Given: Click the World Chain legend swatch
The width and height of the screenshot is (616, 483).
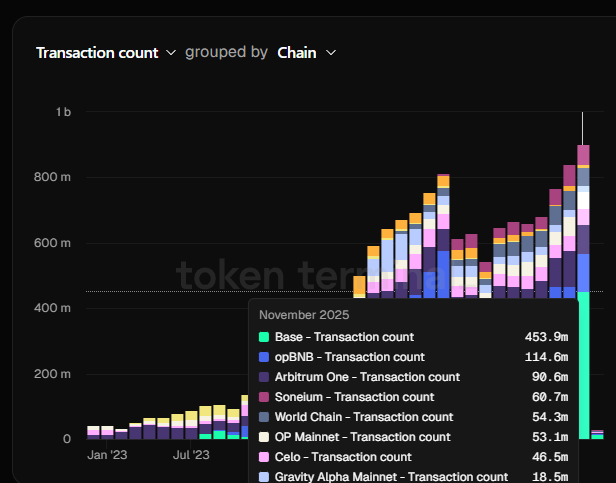Looking at the screenshot, I should [264, 417].
